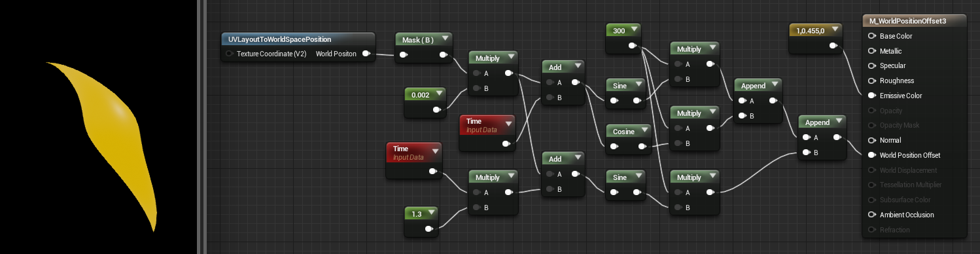Click the Ambient Occlusion input pin
The width and height of the screenshot is (980, 254).
(871, 215)
